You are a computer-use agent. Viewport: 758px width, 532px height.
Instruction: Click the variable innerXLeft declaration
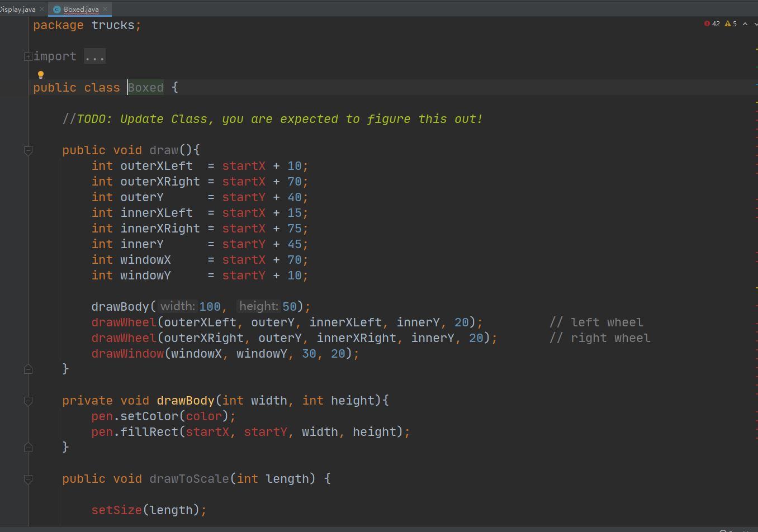click(157, 213)
